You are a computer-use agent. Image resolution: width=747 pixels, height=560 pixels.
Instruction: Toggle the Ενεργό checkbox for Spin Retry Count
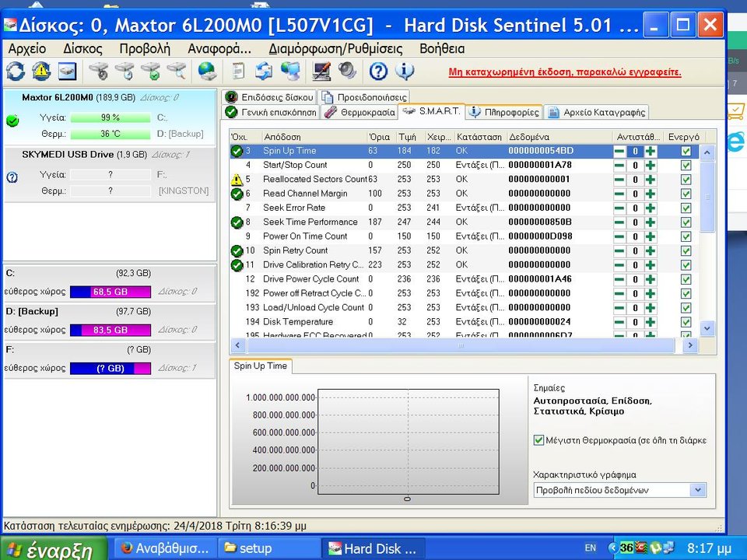point(686,251)
